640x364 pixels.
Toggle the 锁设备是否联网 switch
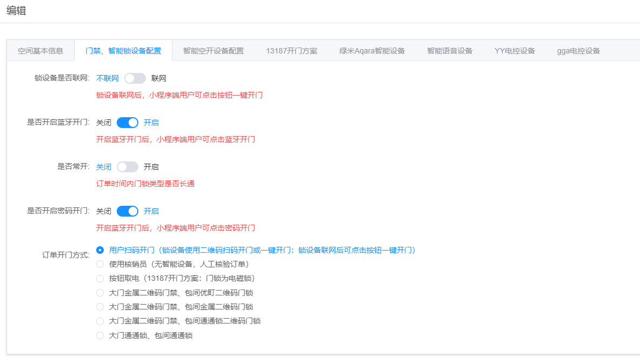[135, 78]
